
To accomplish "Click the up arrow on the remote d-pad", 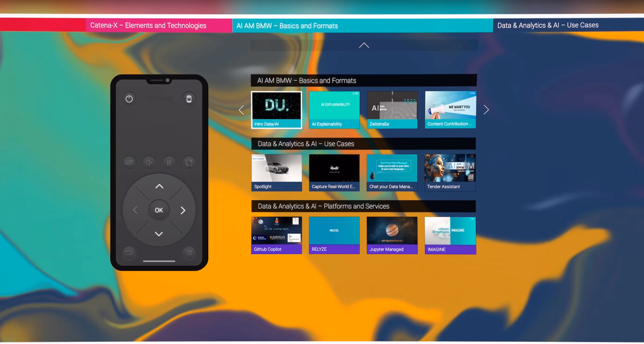I will pyautogui.click(x=159, y=186).
